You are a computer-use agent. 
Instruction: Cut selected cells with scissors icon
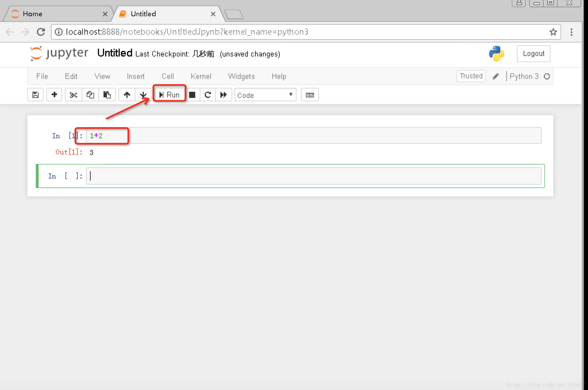[73, 95]
